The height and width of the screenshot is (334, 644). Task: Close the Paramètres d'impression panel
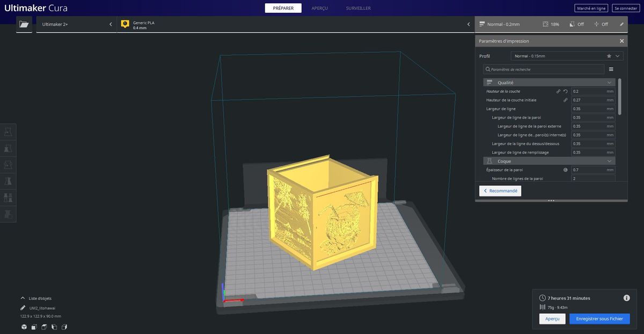(x=621, y=41)
